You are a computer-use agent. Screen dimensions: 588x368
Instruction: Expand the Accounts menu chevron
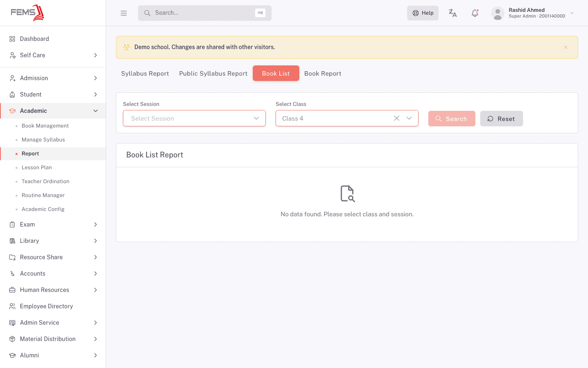[96, 274]
